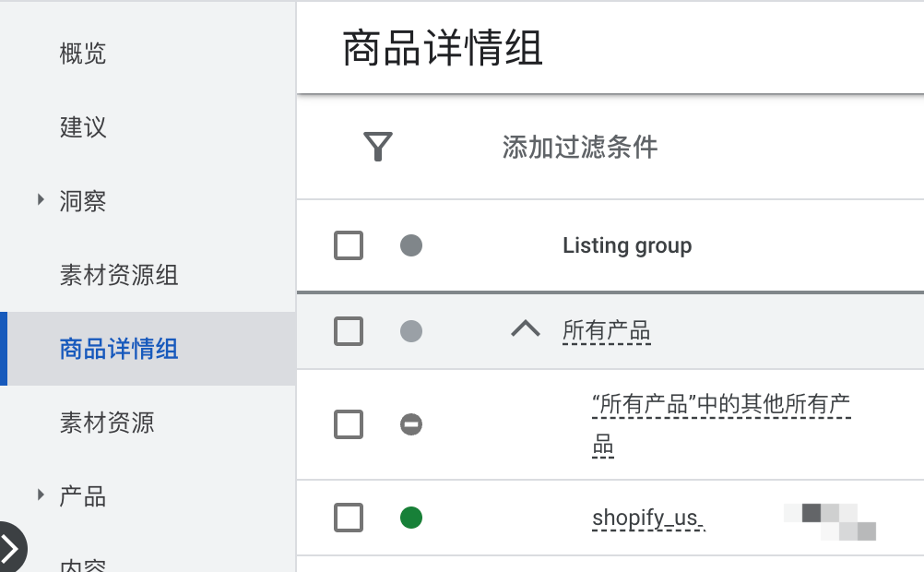Check the select-all checkbox in the header row
The width and height of the screenshot is (924, 572).
349,245
